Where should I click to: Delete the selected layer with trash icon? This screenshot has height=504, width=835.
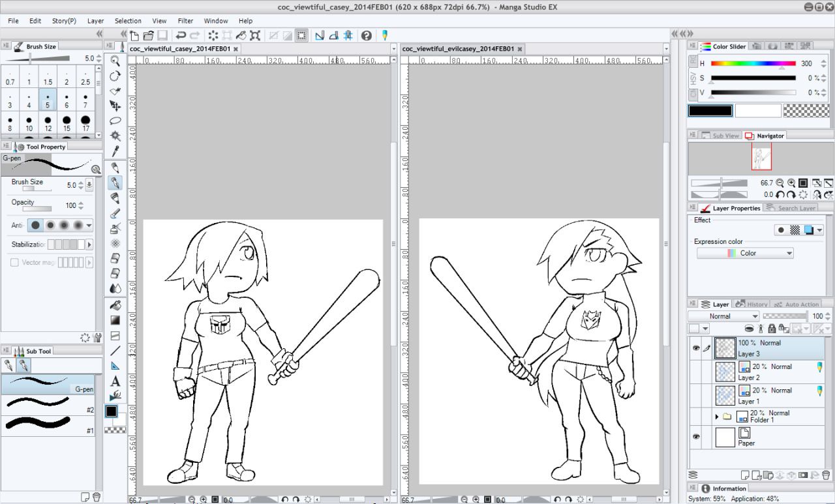tap(827, 475)
